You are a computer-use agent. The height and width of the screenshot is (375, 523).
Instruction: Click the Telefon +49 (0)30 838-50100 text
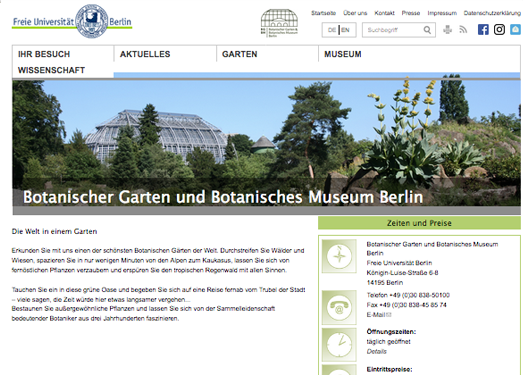tap(408, 295)
